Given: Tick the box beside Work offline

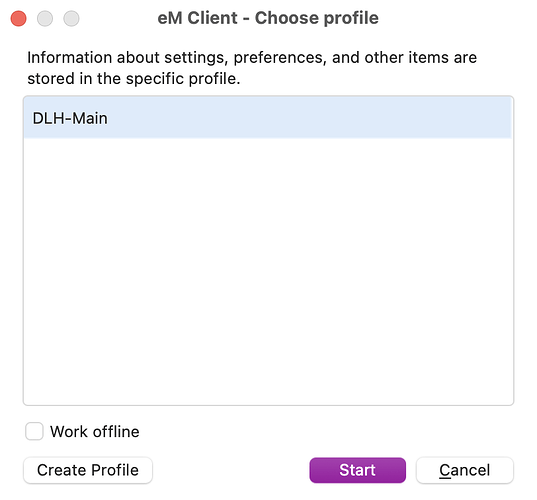Looking at the screenshot, I should tap(34, 431).
